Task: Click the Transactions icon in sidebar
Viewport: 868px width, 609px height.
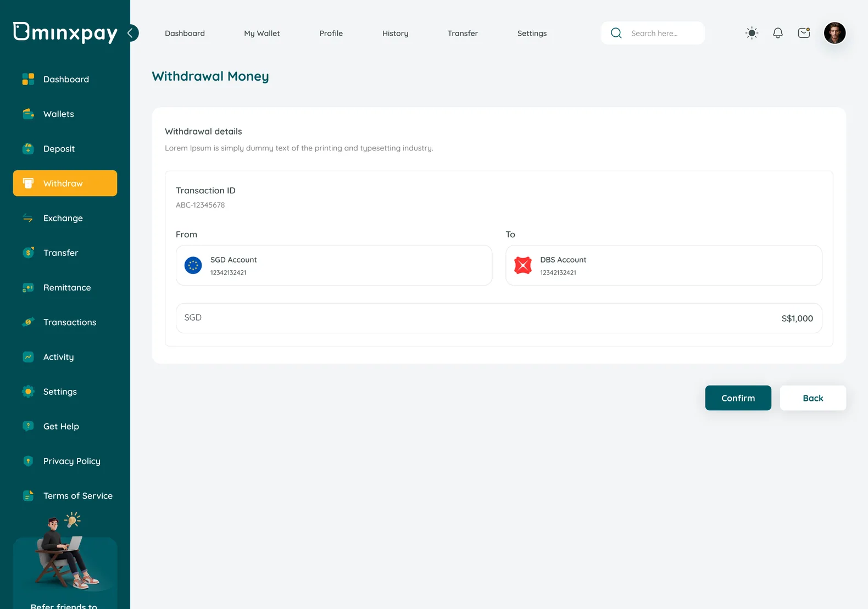Action: [28, 322]
